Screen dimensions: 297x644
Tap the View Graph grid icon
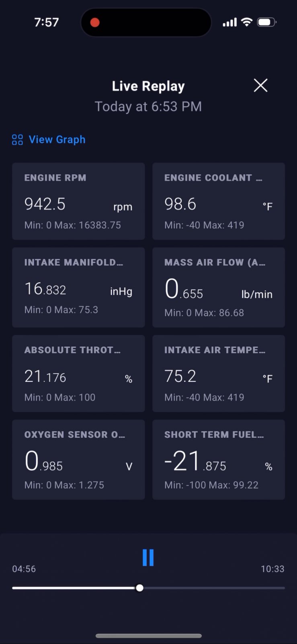click(x=17, y=140)
